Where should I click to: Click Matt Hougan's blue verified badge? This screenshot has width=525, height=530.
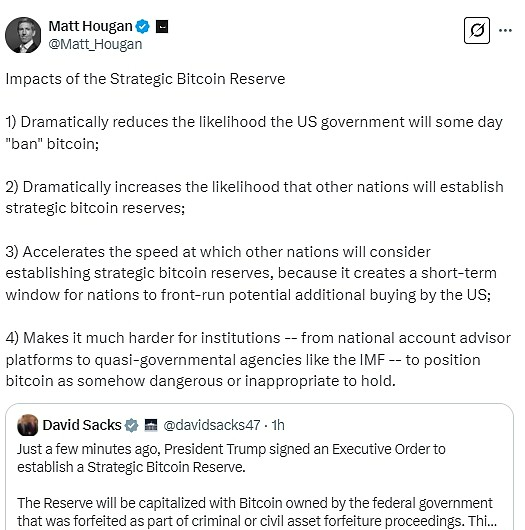point(142,26)
